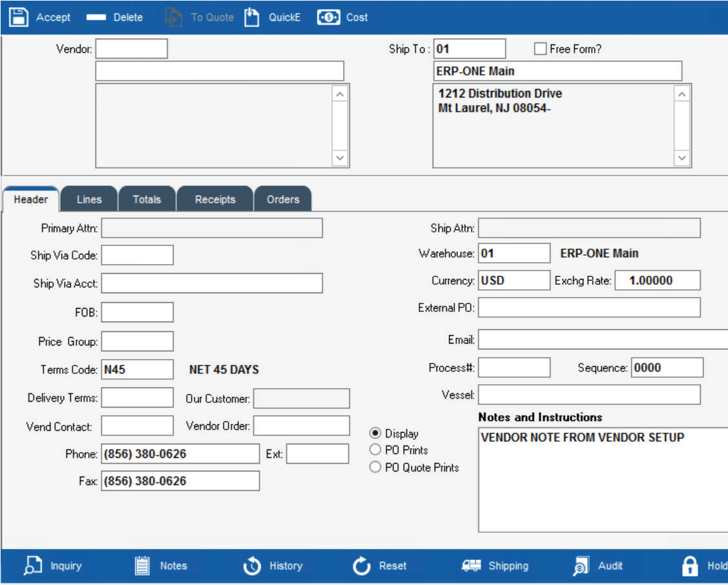View History using the bottom bar icon
The image size is (728, 585).
point(251,566)
